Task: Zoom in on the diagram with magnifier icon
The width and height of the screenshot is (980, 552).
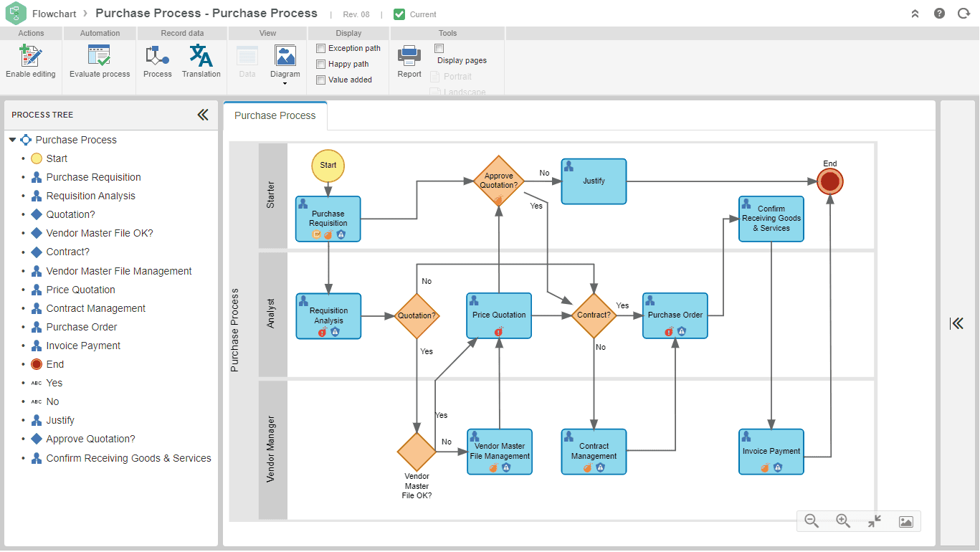Action: [843, 521]
